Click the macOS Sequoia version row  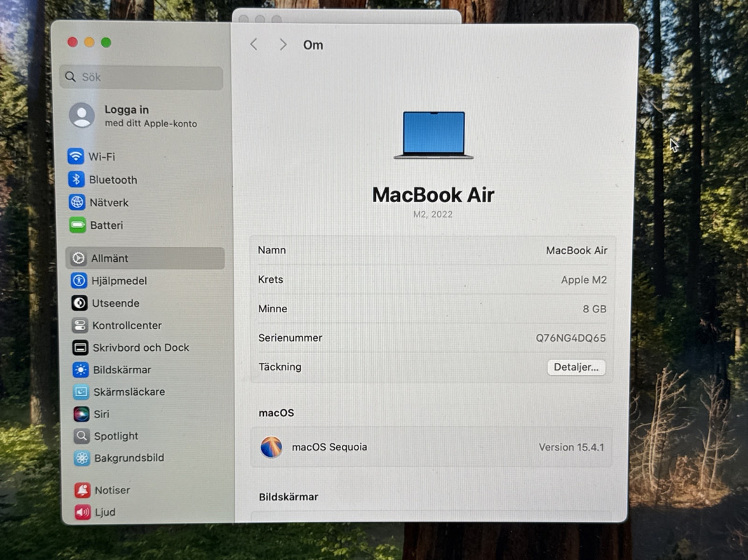[432, 447]
